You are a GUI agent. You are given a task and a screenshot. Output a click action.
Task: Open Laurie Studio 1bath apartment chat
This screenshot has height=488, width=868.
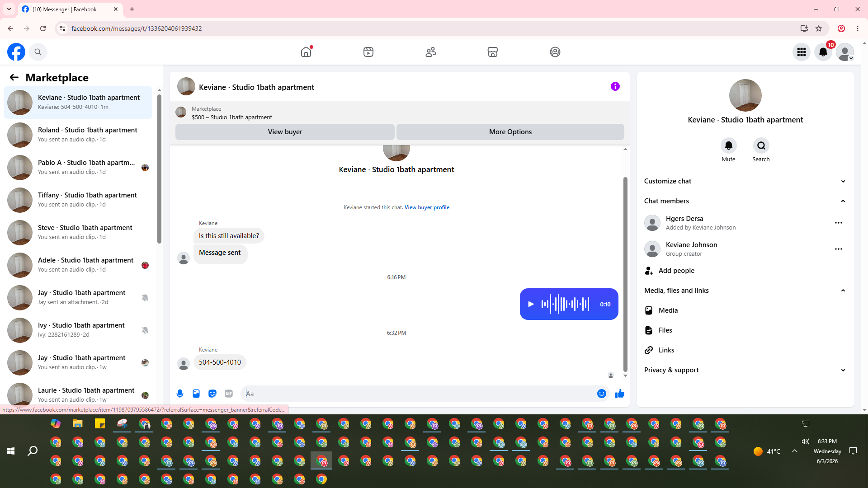(x=78, y=394)
